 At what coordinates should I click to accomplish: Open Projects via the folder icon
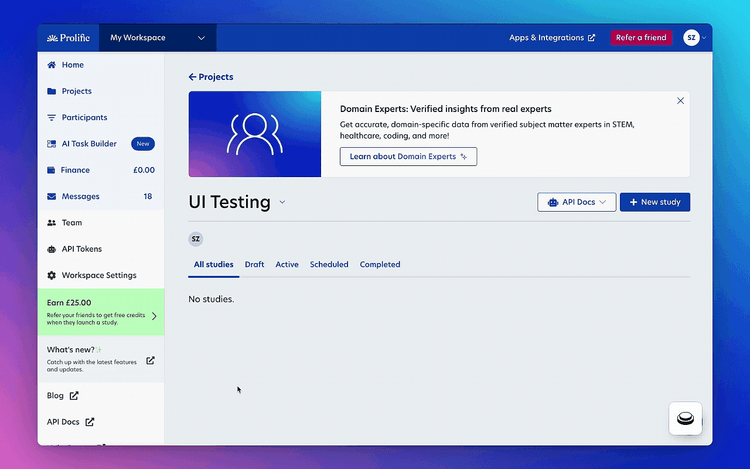pos(52,91)
